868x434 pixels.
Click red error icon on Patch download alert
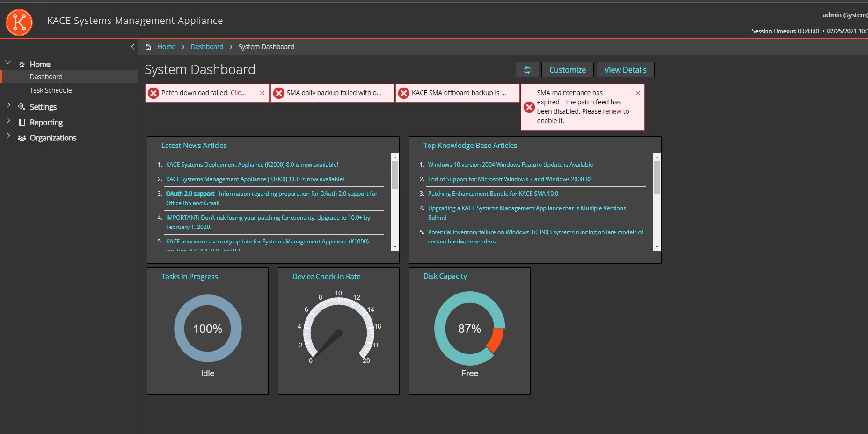[153, 93]
